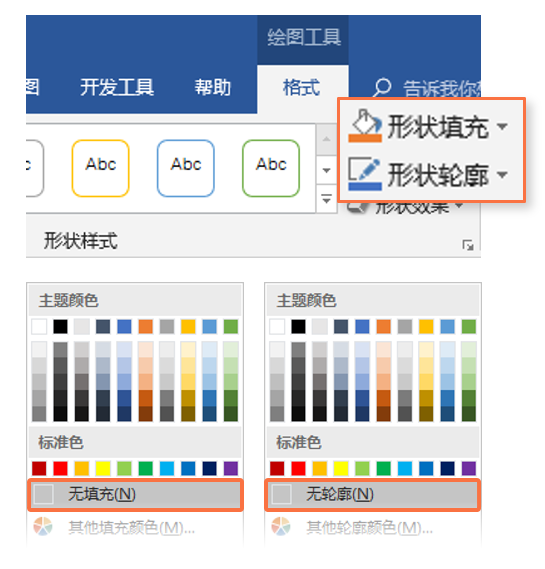This screenshot has height=569, width=545.
Task: Pick darkest orange shade in outline palette
Action: pos(384,414)
